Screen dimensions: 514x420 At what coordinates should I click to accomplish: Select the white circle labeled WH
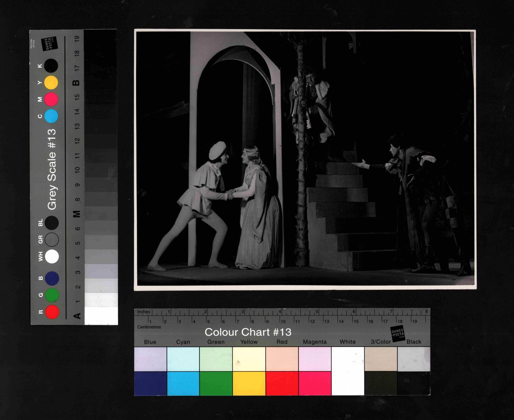pyautogui.click(x=52, y=256)
